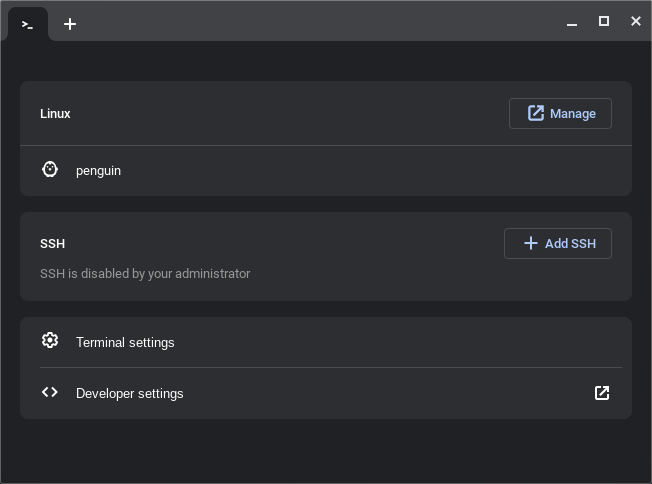This screenshot has height=484, width=652.
Task: Click 'SSH is disabled by your administrator' text
Action: (145, 274)
